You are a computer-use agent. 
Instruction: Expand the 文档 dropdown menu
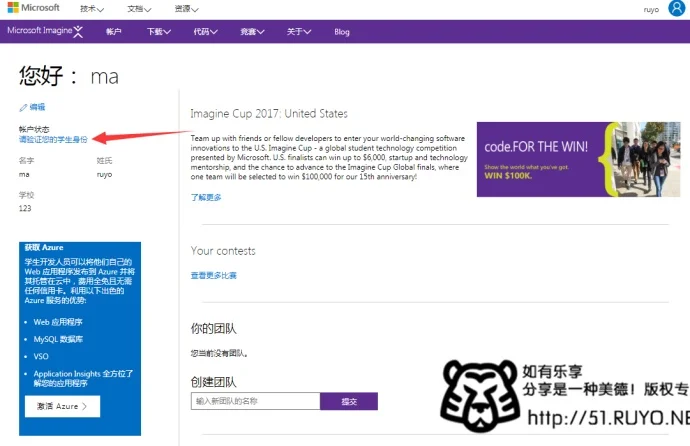[x=139, y=9]
